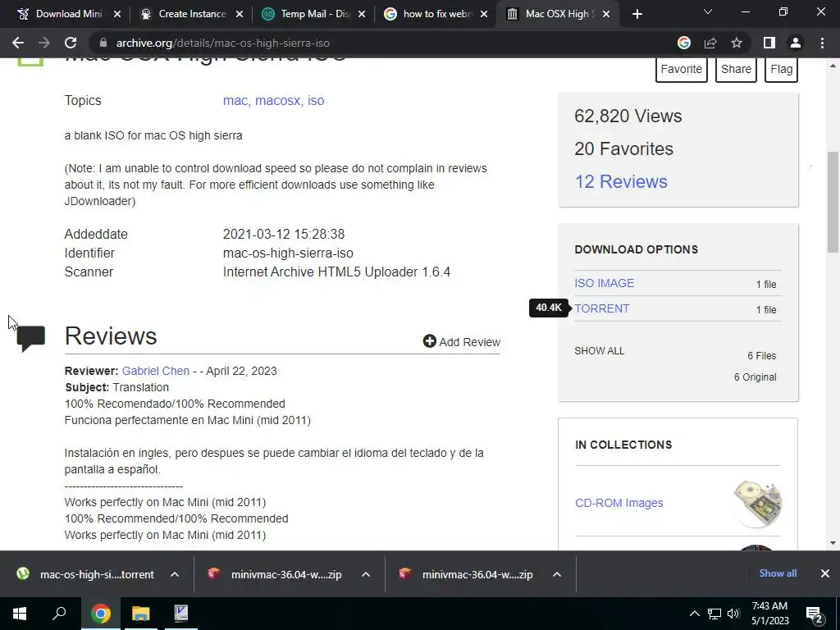Click the Favorite button
The height and width of the screenshot is (630, 840).
(x=682, y=69)
